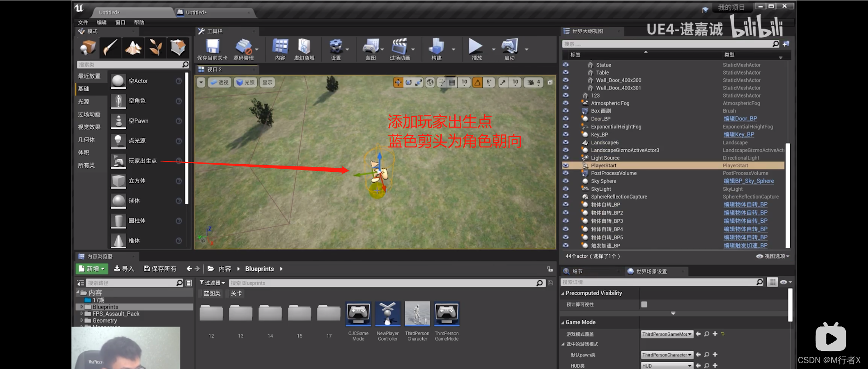The image size is (868, 369).
Task: Toggle visibility eye for PlayerStart actor
Action: (566, 166)
